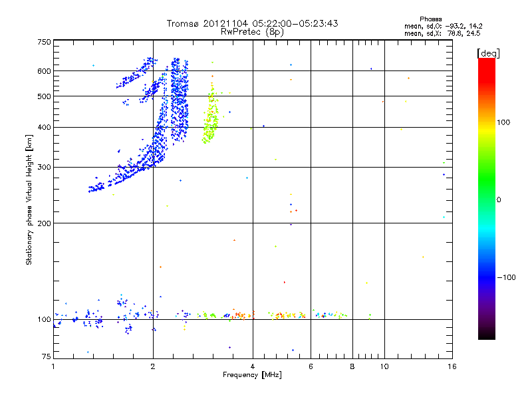Click the y-axis '750' tick label

(45, 42)
